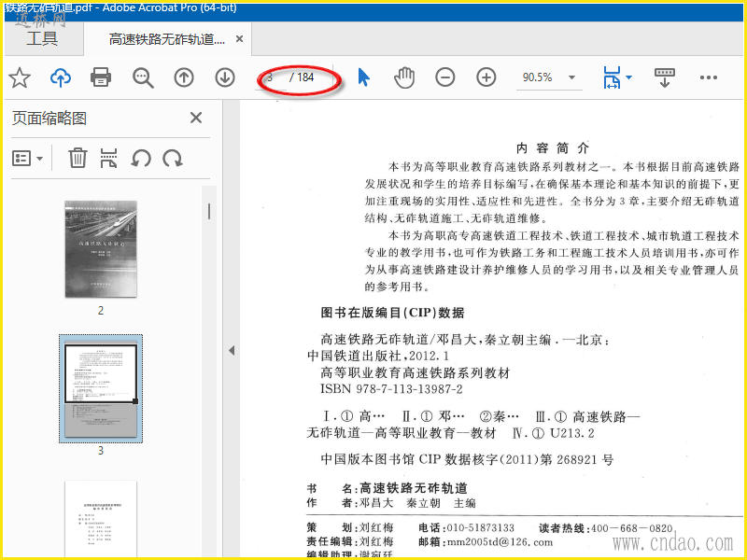Viewport: 747px width, 560px height.
Task: Upload file to cloud
Action: pos(61,77)
